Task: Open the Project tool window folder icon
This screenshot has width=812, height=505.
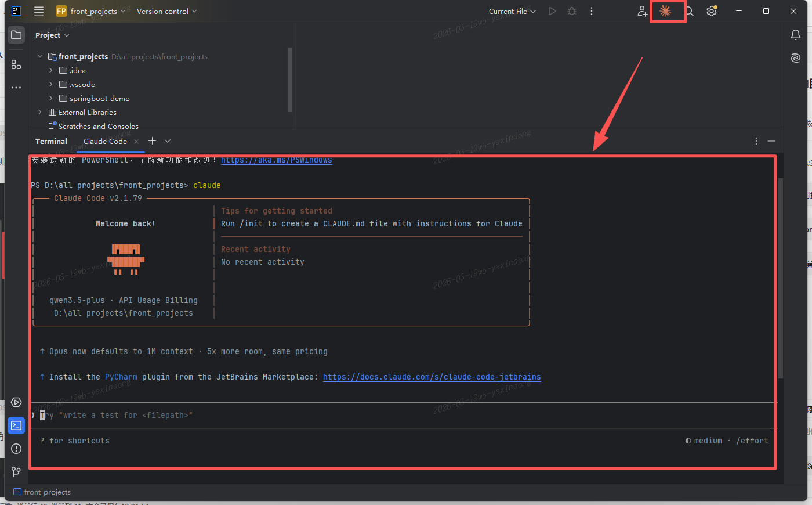Action: pos(16,35)
